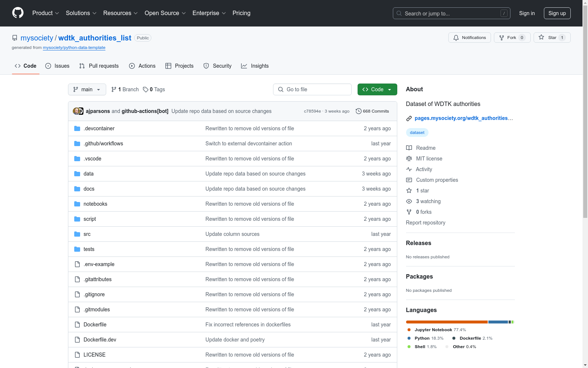The width and height of the screenshot is (588, 368).
Task: Expand the Product menu
Action: tap(46, 13)
